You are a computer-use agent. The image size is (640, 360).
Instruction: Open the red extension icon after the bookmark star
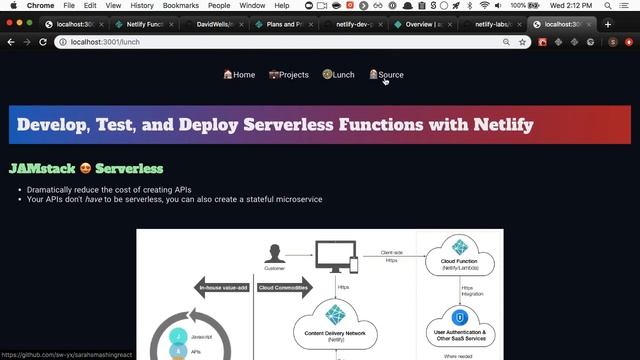point(542,42)
